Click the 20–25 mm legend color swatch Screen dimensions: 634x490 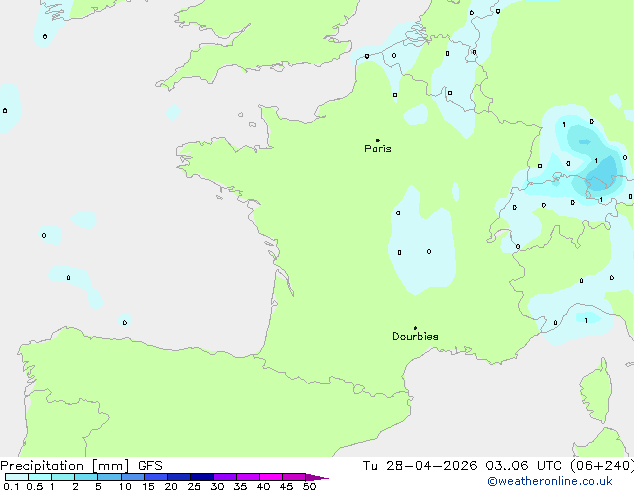[178, 477]
